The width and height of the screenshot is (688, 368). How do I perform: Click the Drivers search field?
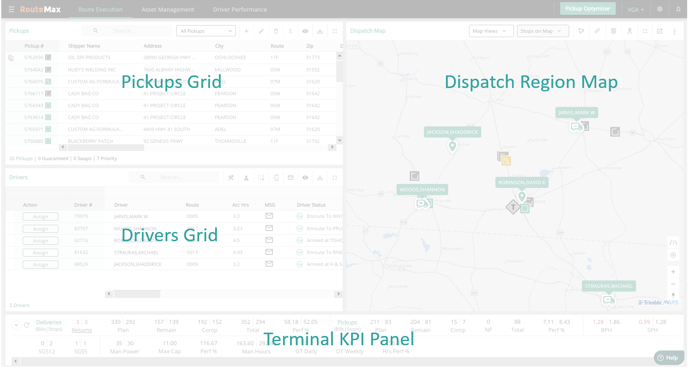point(173,177)
